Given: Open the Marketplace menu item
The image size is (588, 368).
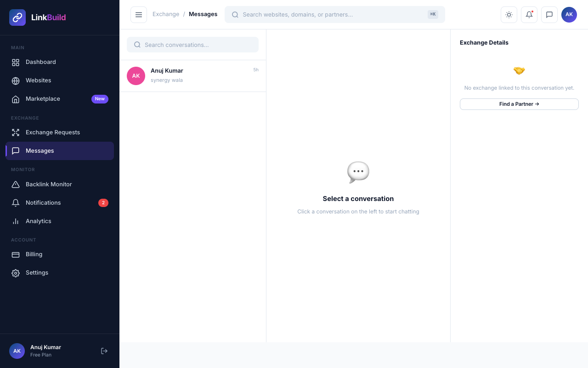Looking at the screenshot, I should click(60, 99).
